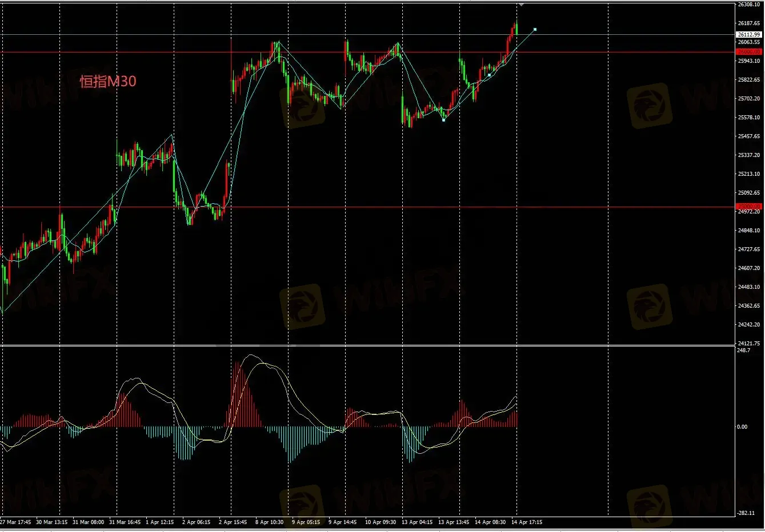Click the 25213.10 price scale label

[x=749, y=174]
